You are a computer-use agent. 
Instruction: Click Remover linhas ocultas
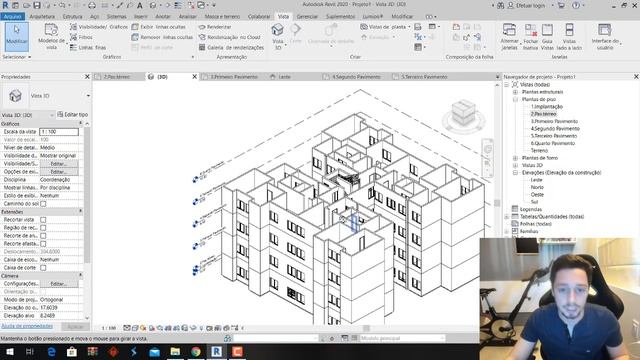pyautogui.click(x=162, y=37)
